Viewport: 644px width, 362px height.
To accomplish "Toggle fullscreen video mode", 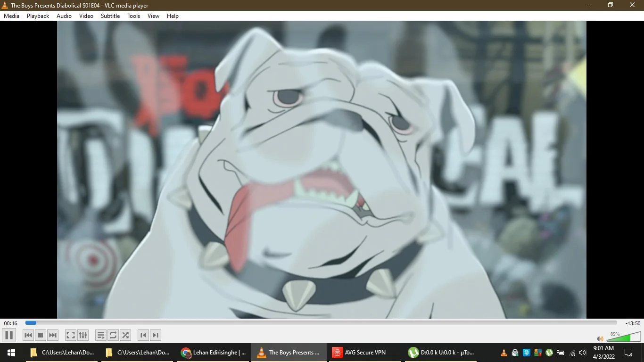I will pos(71,335).
